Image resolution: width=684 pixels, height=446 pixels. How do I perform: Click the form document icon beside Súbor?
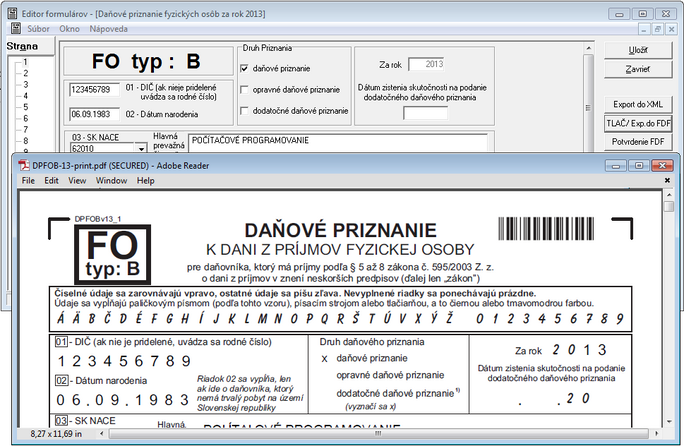click(x=18, y=30)
